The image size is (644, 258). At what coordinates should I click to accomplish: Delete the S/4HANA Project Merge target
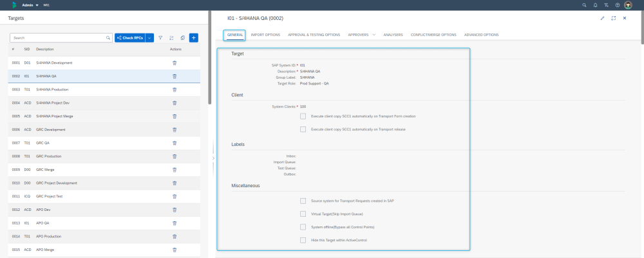tap(175, 117)
